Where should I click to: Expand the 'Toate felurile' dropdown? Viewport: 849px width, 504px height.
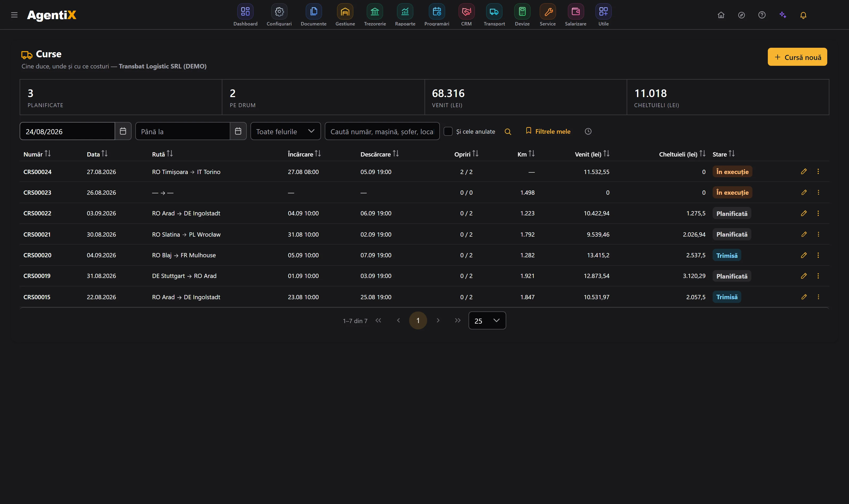(285, 131)
